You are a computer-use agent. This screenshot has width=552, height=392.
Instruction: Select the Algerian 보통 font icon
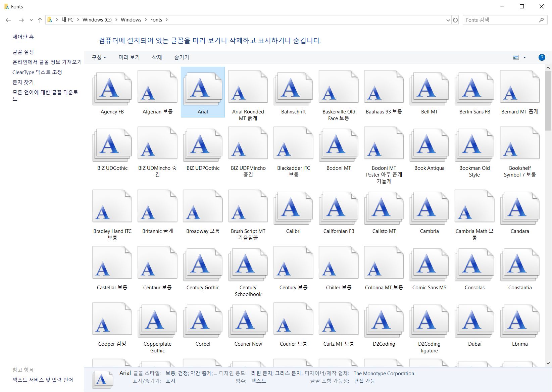tap(157, 87)
